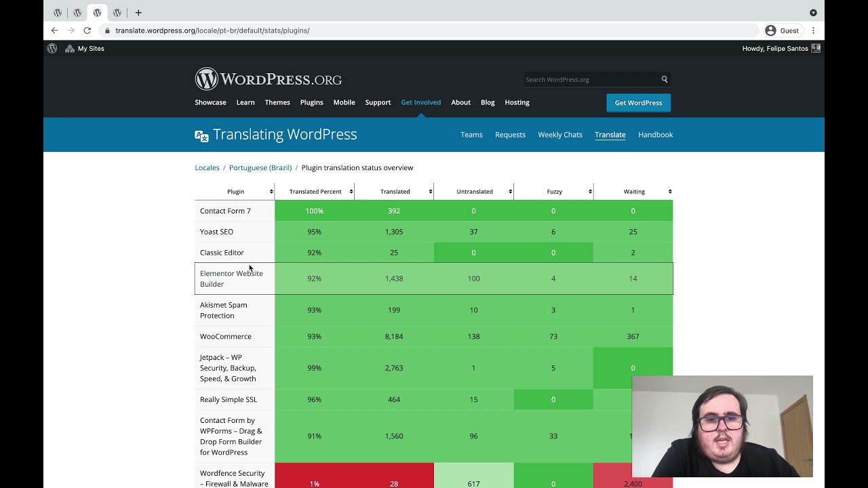Open the Blog menu item

pyautogui.click(x=488, y=102)
